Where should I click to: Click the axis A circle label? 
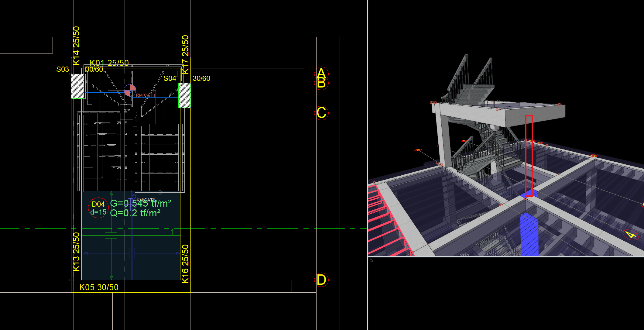coord(321,73)
